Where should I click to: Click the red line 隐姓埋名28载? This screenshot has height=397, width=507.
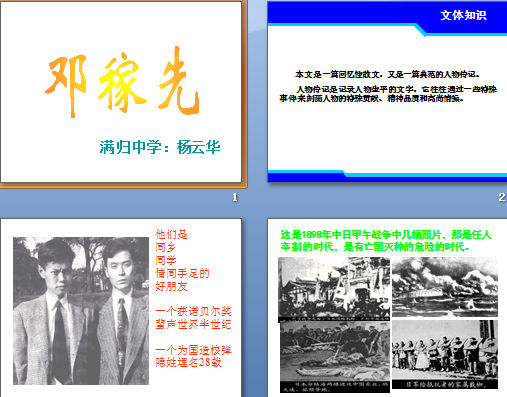click(188, 362)
